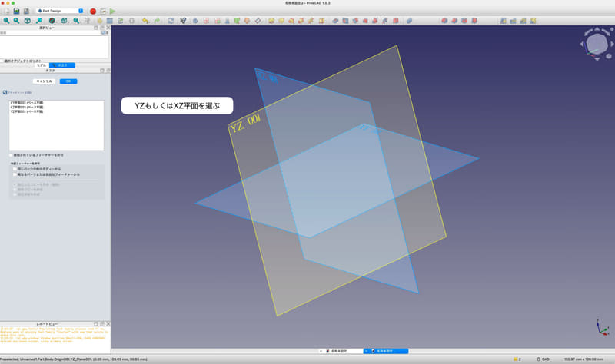Toggle selected objects list checkbox
Screen dimensions: 615x364
tap(2, 61)
